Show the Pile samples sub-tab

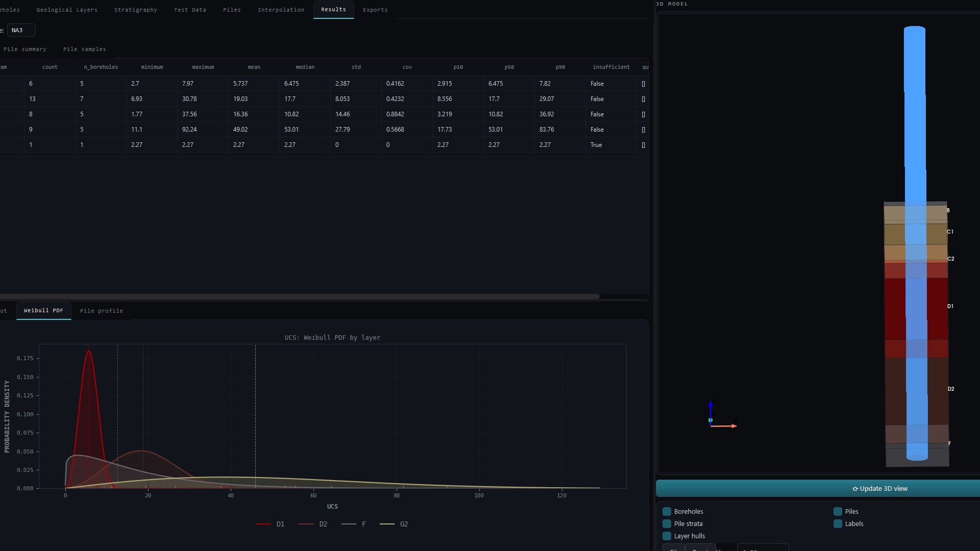pyautogui.click(x=85, y=49)
